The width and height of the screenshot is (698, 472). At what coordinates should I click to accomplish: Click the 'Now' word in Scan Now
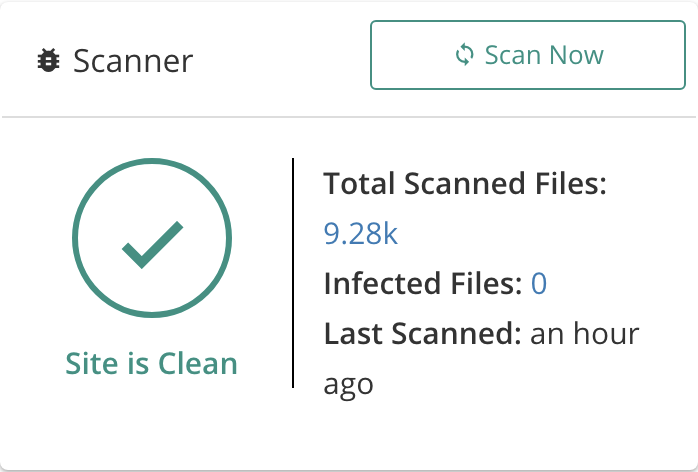coord(576,55)
